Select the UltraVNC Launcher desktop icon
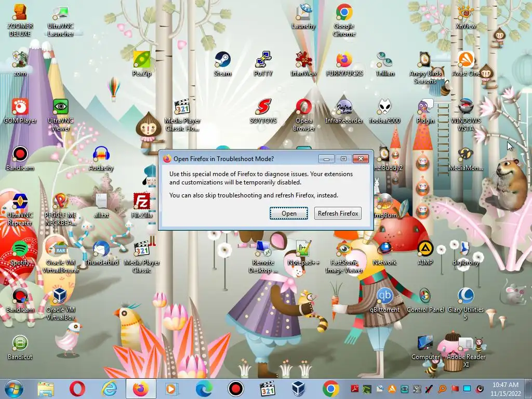 point(60,20)
